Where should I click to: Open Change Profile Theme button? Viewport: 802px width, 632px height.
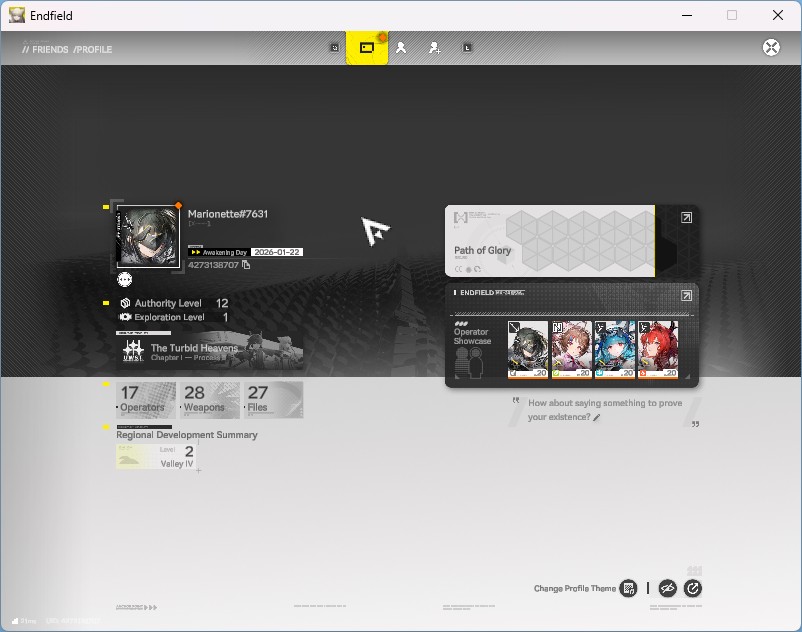(629, 589)
